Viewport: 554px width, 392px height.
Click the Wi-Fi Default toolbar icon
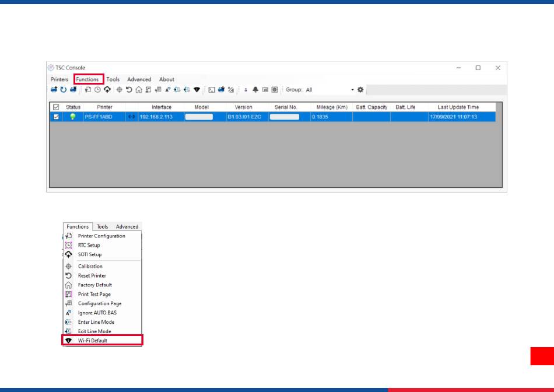point(197,90)
